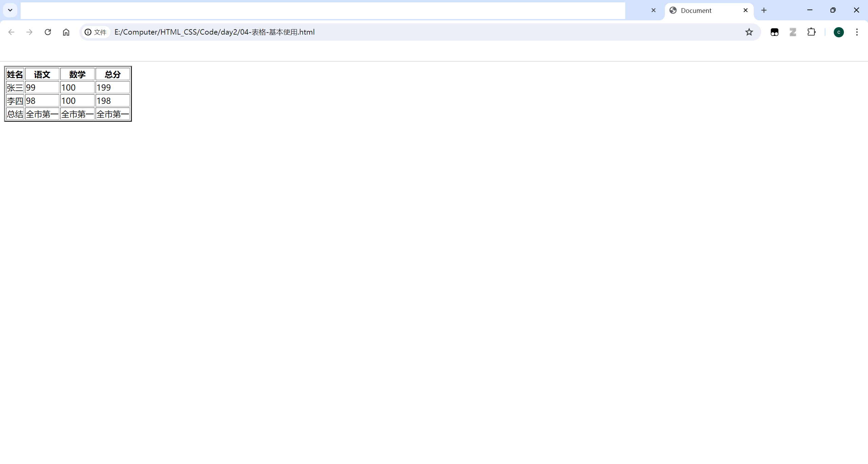Go forward with the browser arrow
Viewport: 868px width, 464px height.
pos(29,32)
